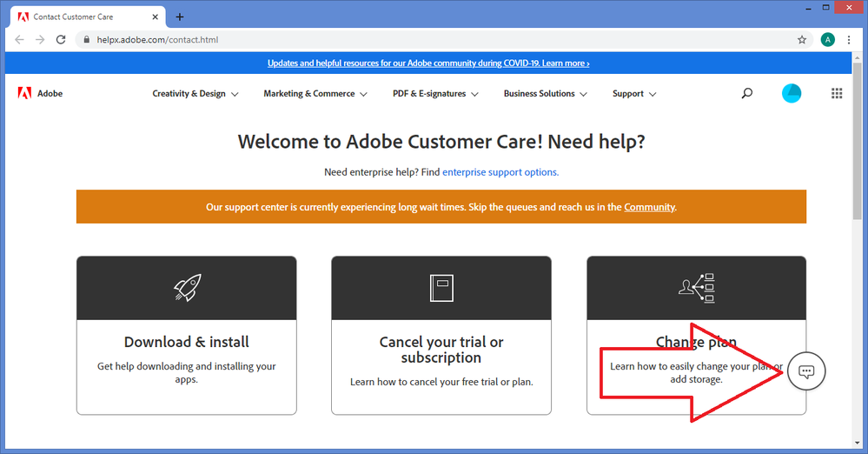Click the rocket icon on Download card
Image resolution: width=868 pixels, height=454 pixels.
pos(187,288)
